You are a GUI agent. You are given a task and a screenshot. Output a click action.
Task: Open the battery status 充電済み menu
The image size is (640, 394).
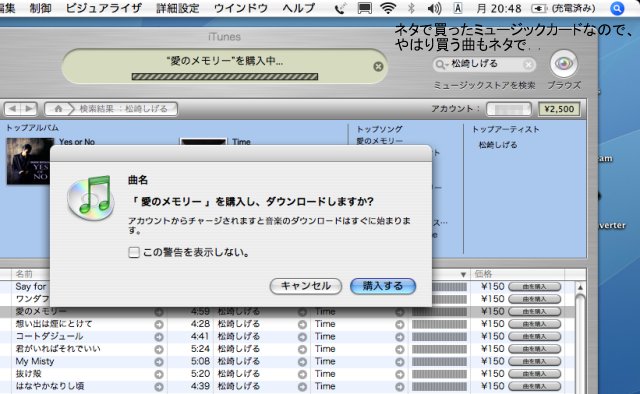tap(563, 8)
